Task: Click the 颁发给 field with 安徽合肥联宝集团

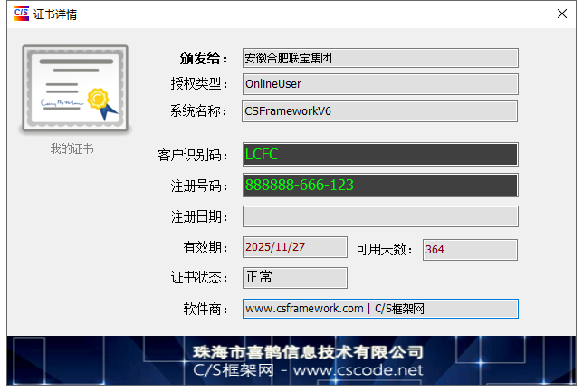Action: coord(380,58)
